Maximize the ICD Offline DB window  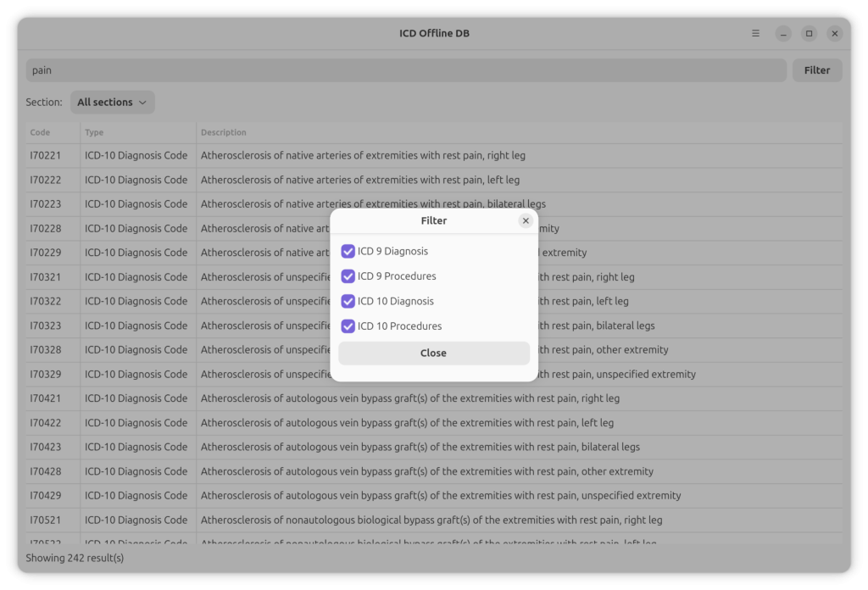pyautogui.click(x=809, y=34)
